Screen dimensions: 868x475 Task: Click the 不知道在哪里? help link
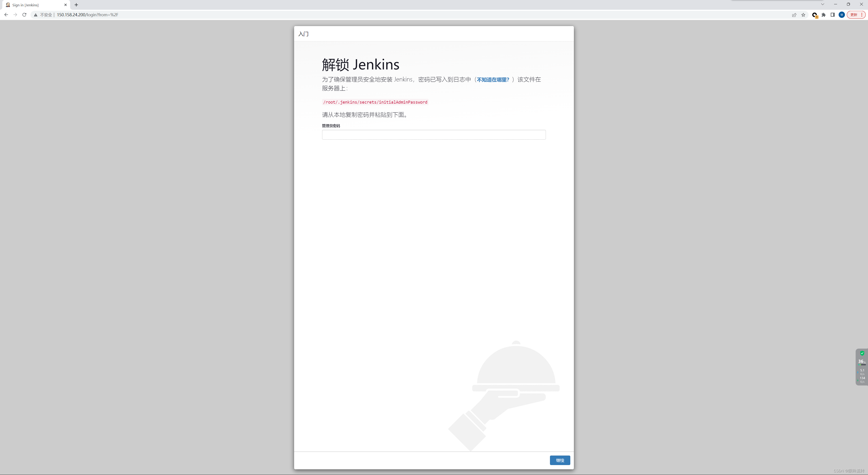(493, 80)
